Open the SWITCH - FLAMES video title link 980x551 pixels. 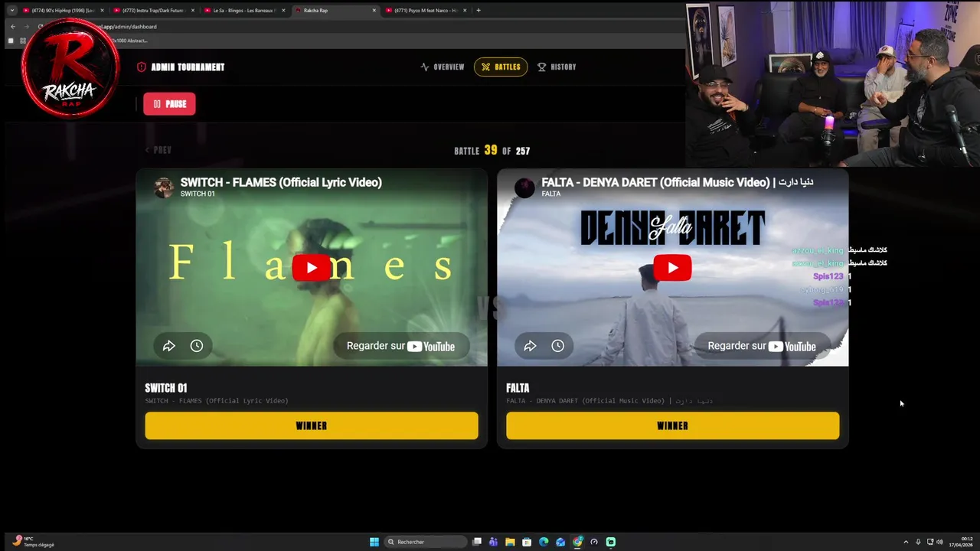[281, 182]
